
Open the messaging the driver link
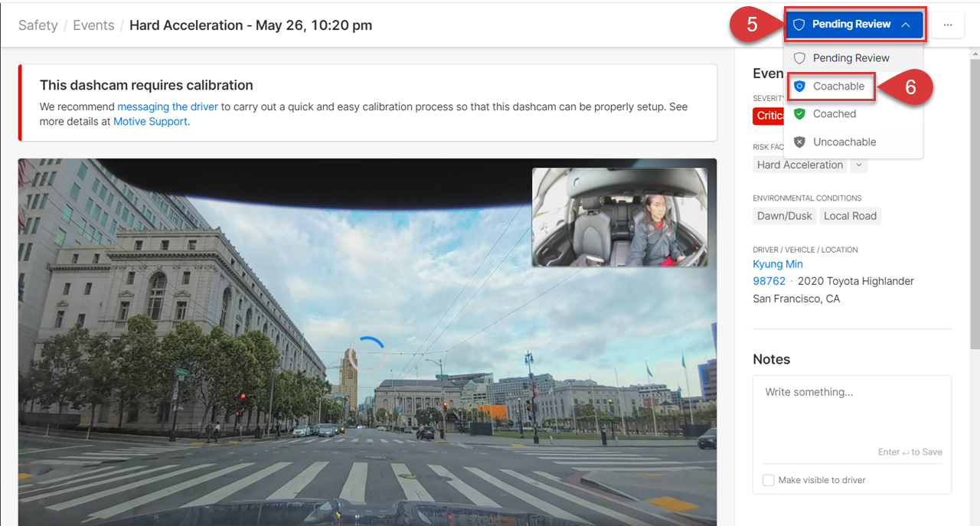[168, 106]
